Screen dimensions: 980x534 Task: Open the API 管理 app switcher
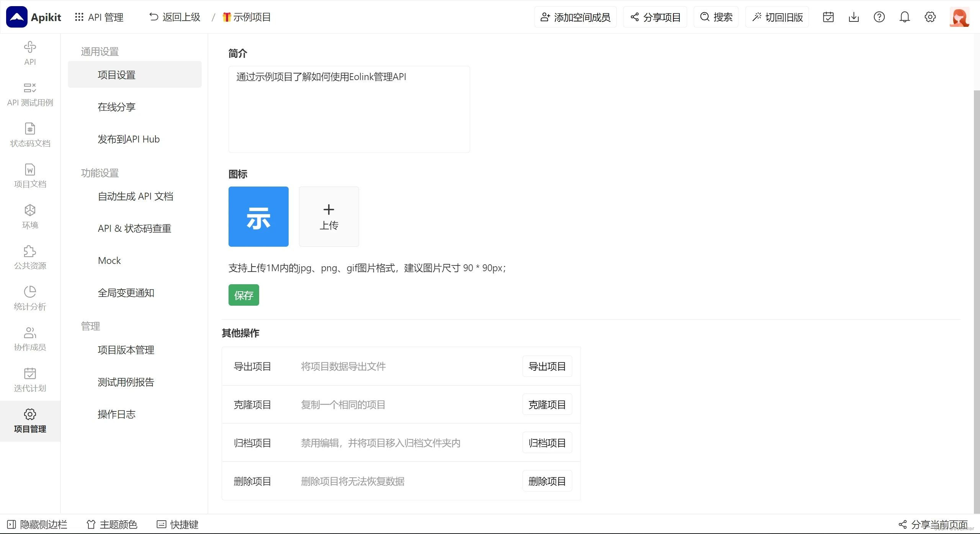[99, 17]
